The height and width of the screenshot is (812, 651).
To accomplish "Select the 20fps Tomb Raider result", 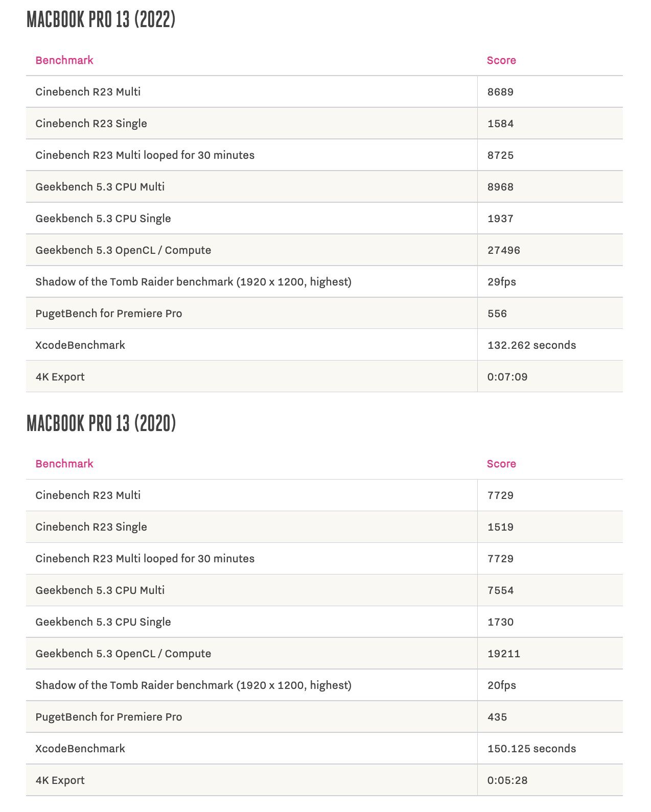I will tap(502, 685).
